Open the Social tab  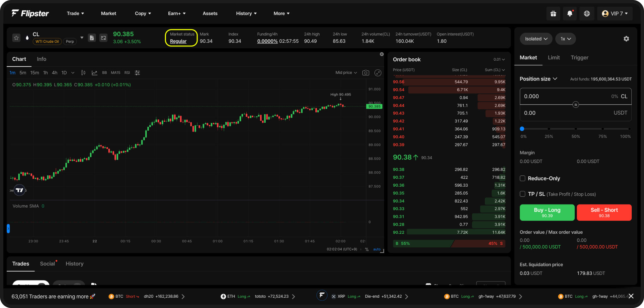pos(47,264)
